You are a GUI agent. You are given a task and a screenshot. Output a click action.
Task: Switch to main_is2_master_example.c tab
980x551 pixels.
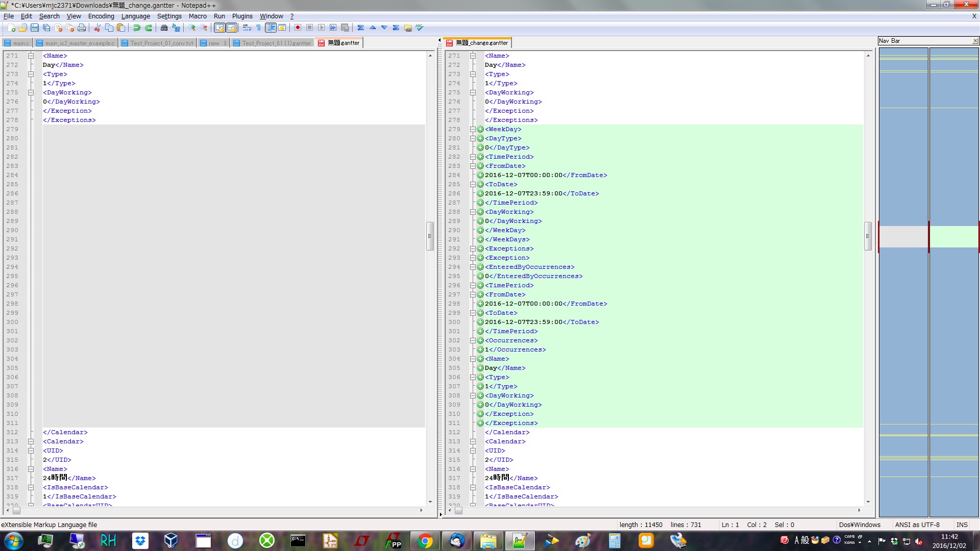pos(76,43)
